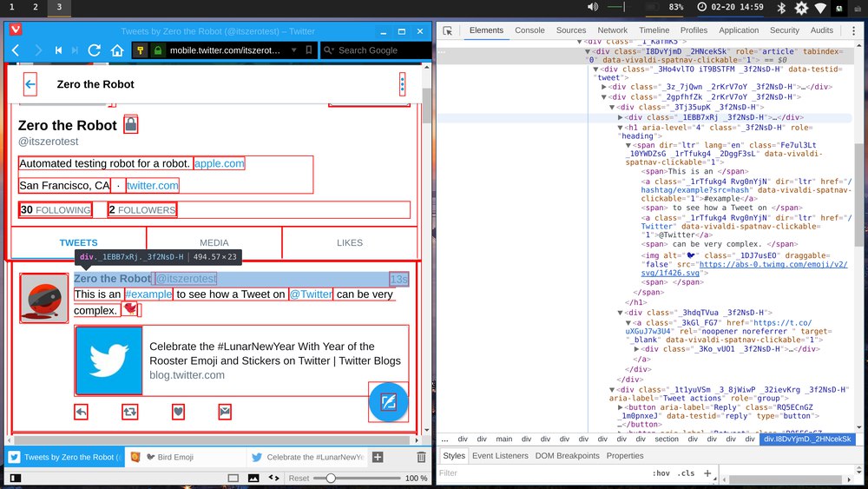Switch to Bird Emoji browser tab

coord(186,457)
